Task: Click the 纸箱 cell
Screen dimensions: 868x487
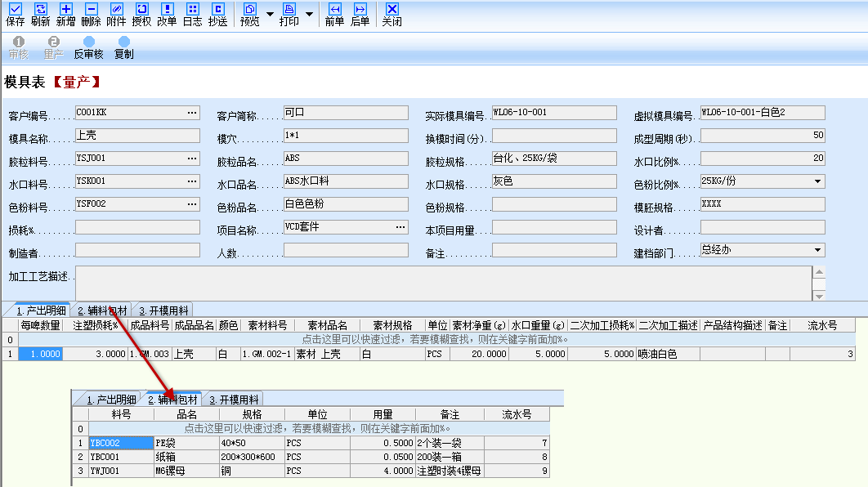Action: click(186, 457)
